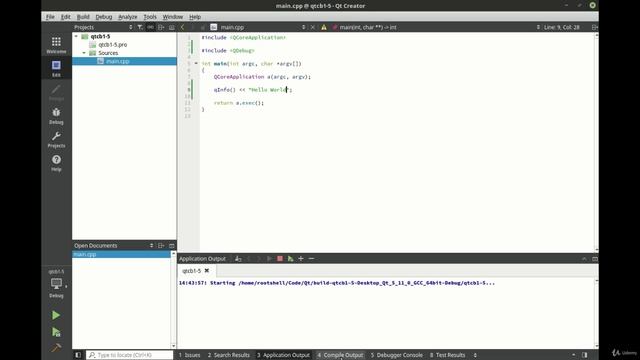The width and height of the screenshot is (640, 360).
Task: Open the kit selector monitor icon
Action: (x=56, y=284)
